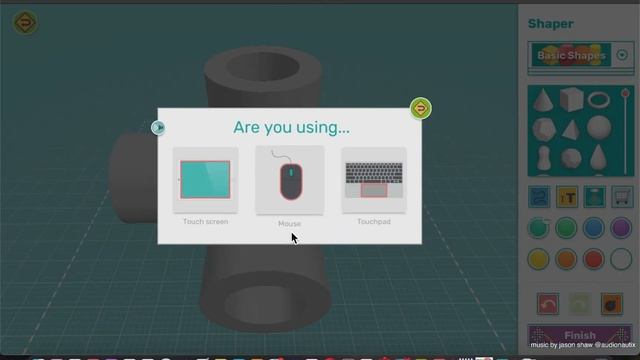Open the shopping cart icon
Image resolution: width=640 pixels, height=360 pixels.
(x=622, y=197)
